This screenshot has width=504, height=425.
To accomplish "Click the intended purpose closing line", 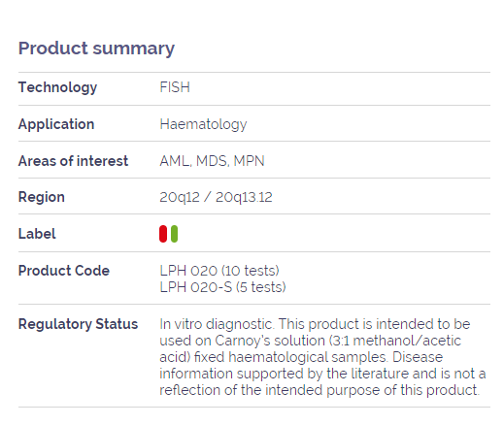I will pos(319,390).
